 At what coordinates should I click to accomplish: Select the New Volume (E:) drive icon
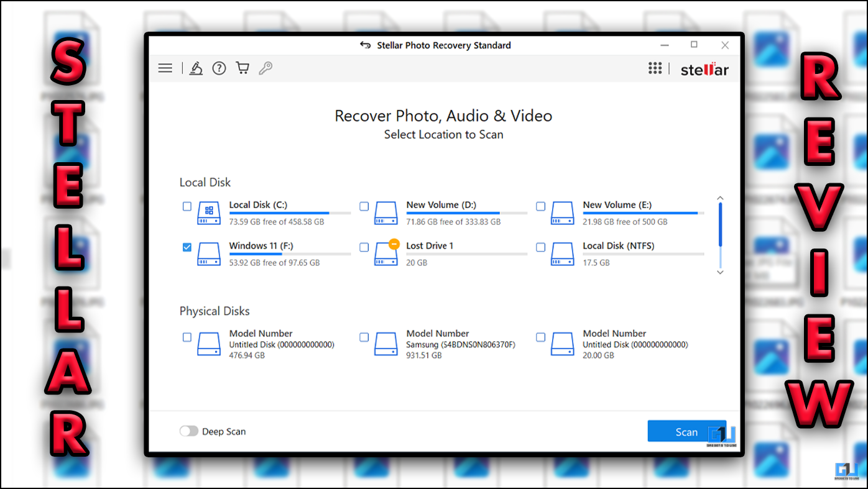point(562,213)
